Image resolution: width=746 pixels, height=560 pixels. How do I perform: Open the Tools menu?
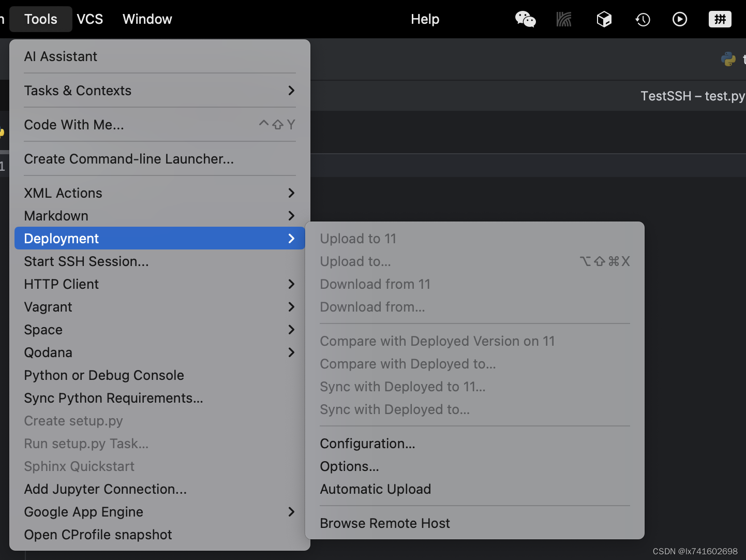tap(41, 19)
